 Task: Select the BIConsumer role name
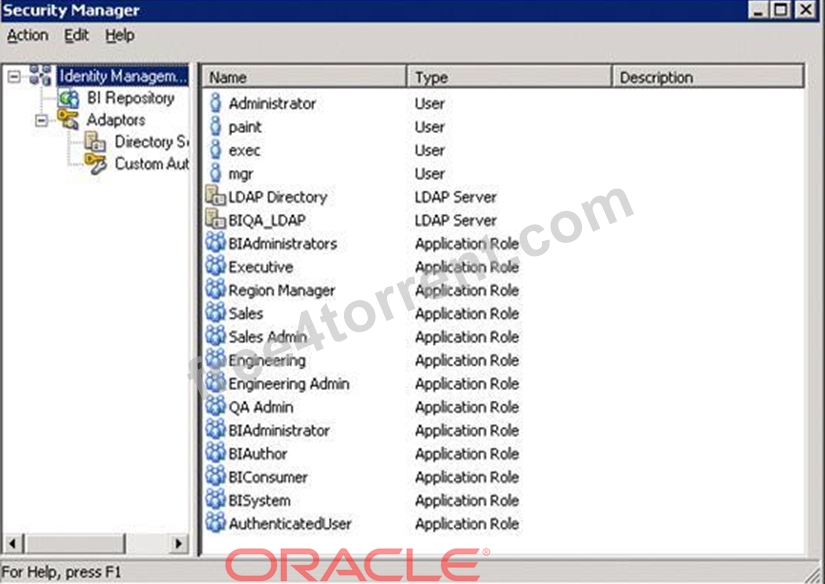268,477
